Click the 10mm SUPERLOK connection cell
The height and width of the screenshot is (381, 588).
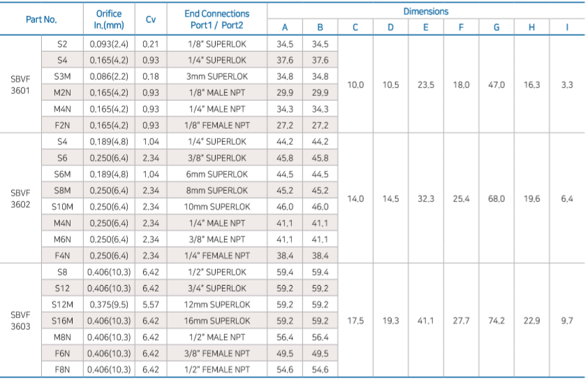coord(216,207)
